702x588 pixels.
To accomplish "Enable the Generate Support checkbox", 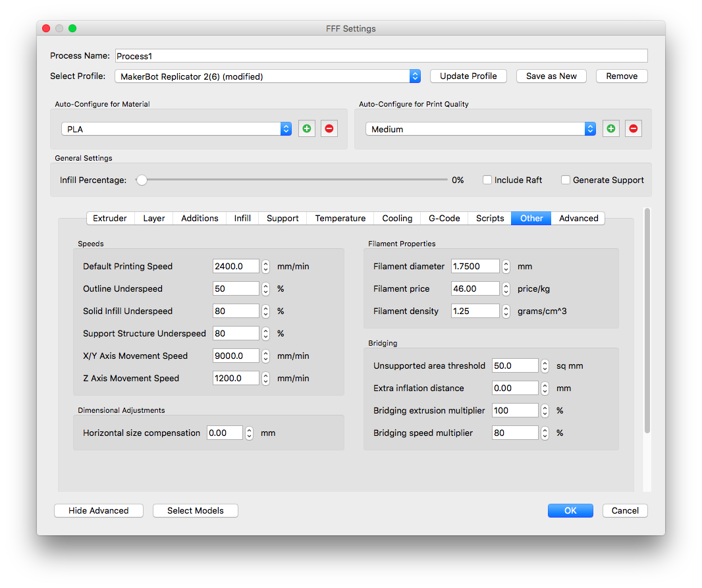I will click(566, 180).
